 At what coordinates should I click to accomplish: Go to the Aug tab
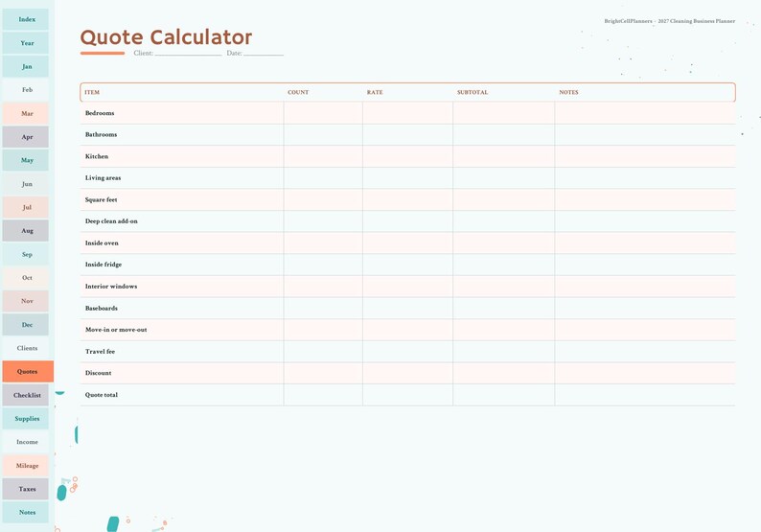pyautogui.click(x=26, y=231)
